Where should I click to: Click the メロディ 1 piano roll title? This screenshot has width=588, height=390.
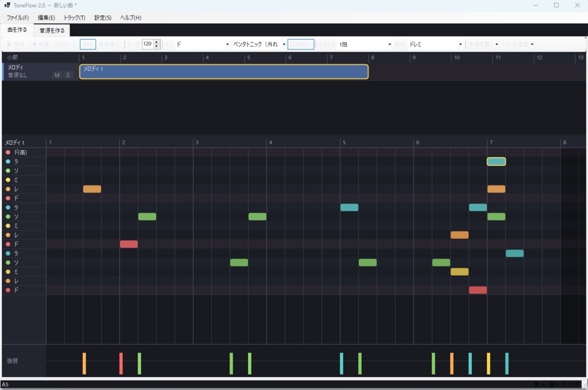pyautogui.click(x=14, y=143)
